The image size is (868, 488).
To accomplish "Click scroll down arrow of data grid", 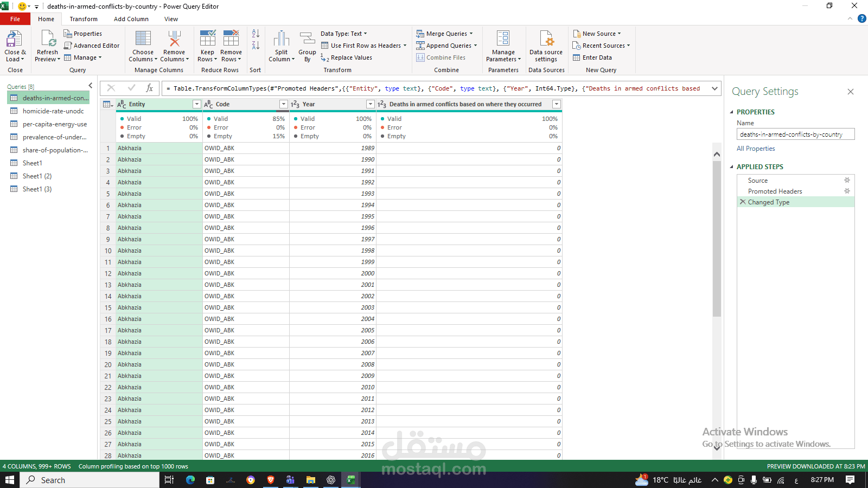I will (717, 448).
